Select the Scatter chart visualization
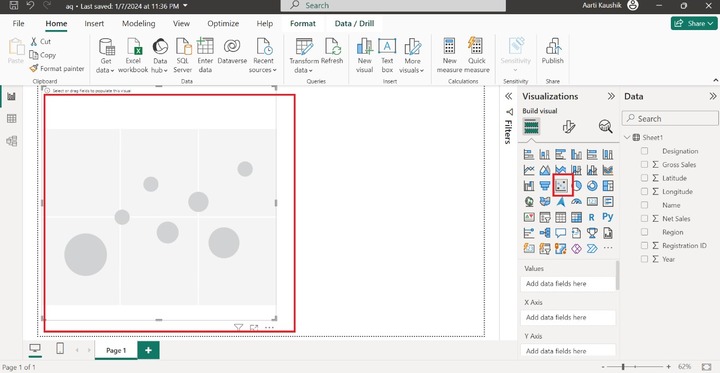The height and width of the screenshot is (373, 720). point(561,186)
